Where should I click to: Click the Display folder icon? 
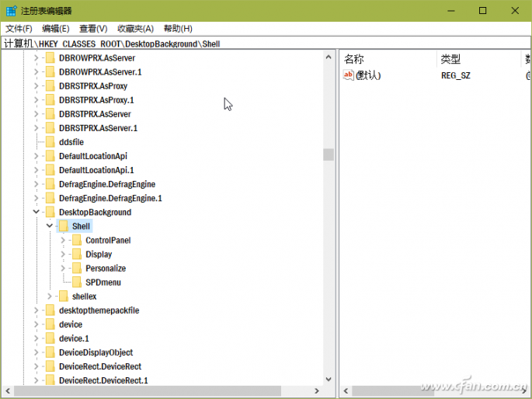coord(77,255)
